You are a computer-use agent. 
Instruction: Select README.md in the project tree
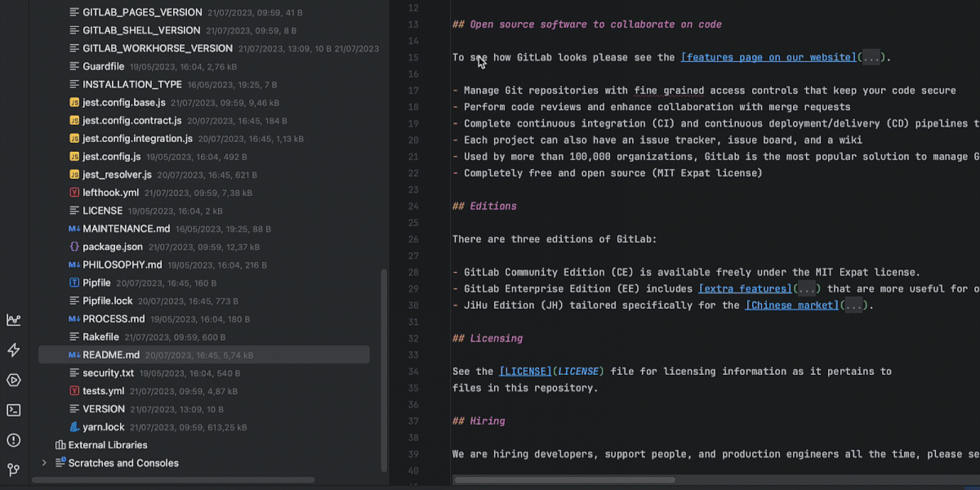[110, 355]
